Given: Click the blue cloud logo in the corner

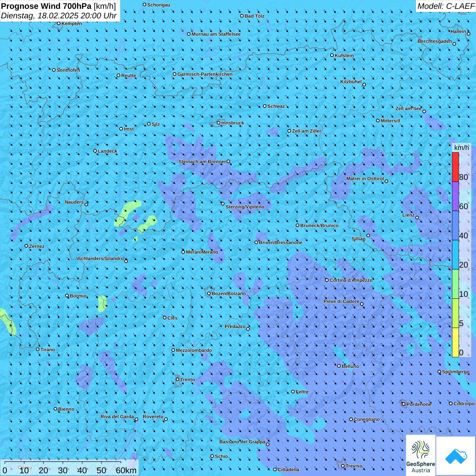Looking at the screenshot, I should (456, 456).
